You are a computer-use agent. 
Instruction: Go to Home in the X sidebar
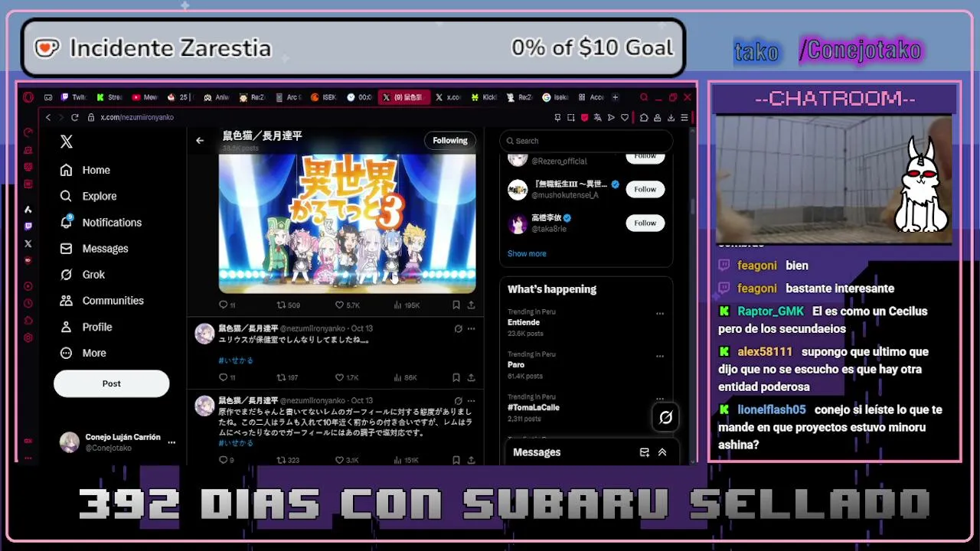click(x=85, y=170)
